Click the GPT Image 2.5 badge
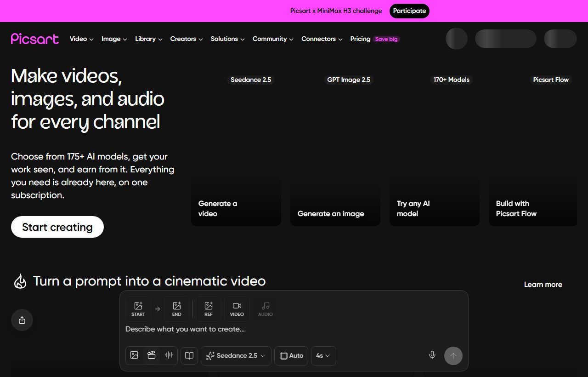 coord(349,80)
